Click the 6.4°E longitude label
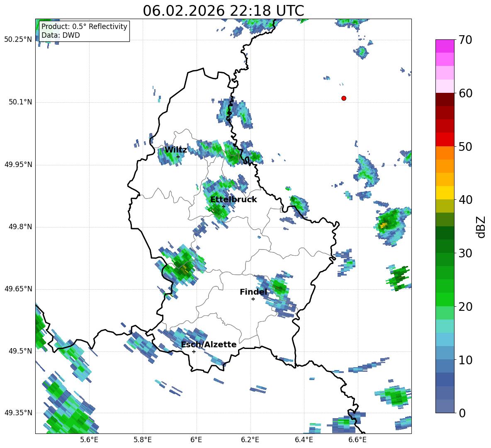The width and height of the screenshot is (491, 448). [304, 440]
